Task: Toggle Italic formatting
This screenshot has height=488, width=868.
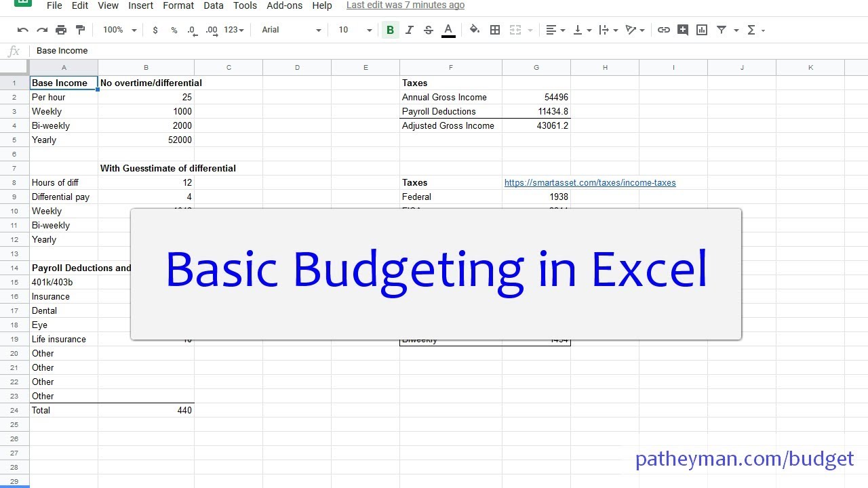Action: 409,30
